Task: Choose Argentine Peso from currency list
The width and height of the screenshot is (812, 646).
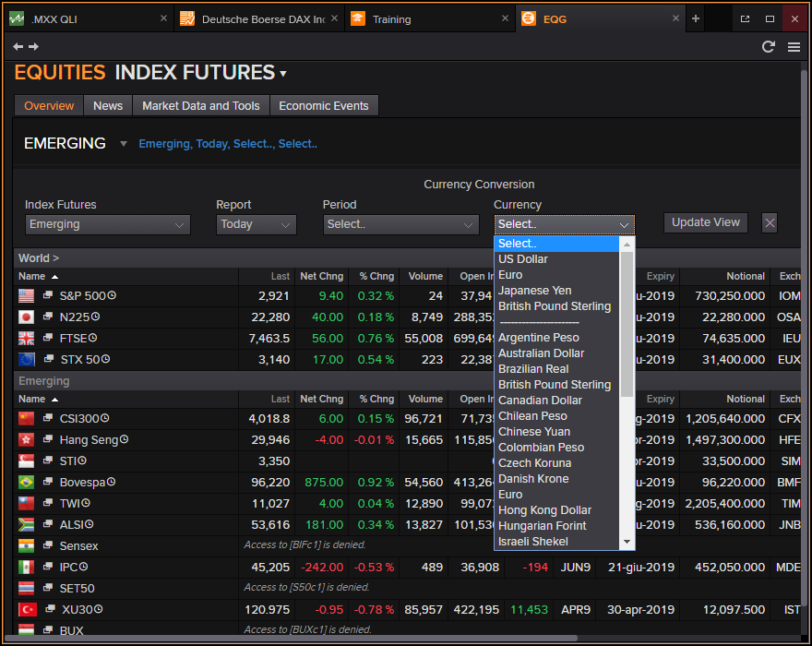Action: click(556, 338)
